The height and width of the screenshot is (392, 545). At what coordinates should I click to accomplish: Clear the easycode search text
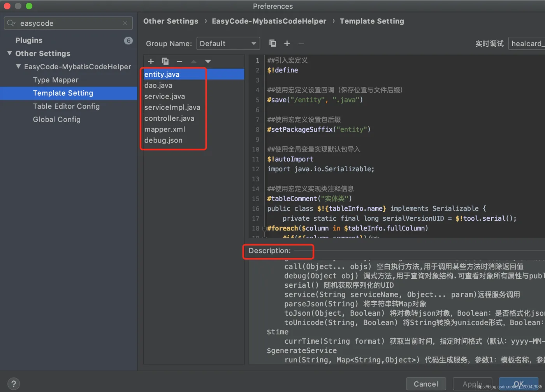click(125, 23)
